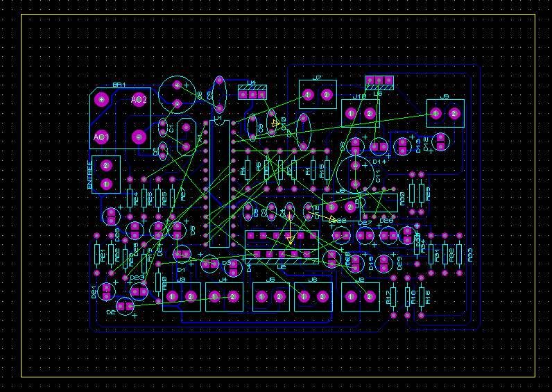Image resolution: width=552 pixels, height=392 pixels.
Task: Select resistor R27 body
Action: (172, 198)
